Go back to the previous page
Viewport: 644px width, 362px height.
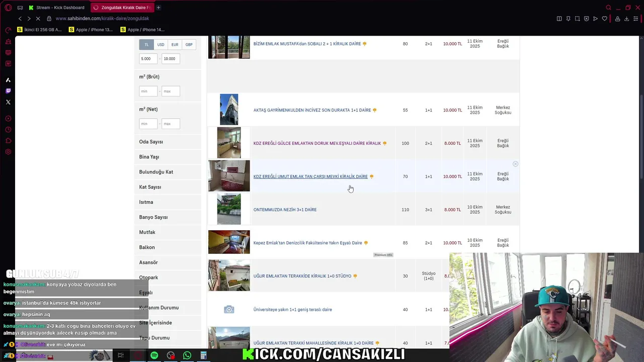(20, 19)
